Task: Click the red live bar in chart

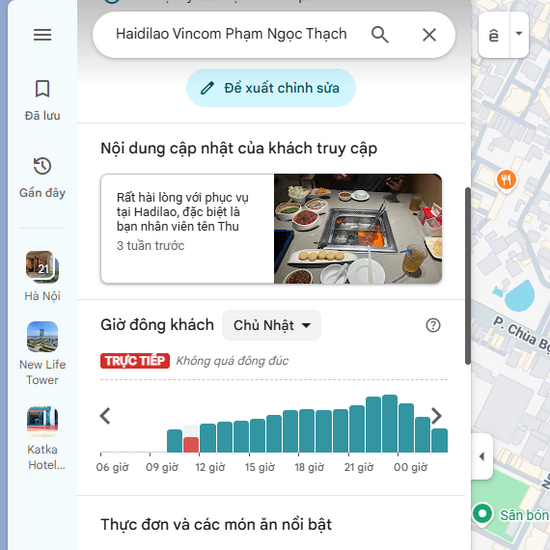Action: 191,444
